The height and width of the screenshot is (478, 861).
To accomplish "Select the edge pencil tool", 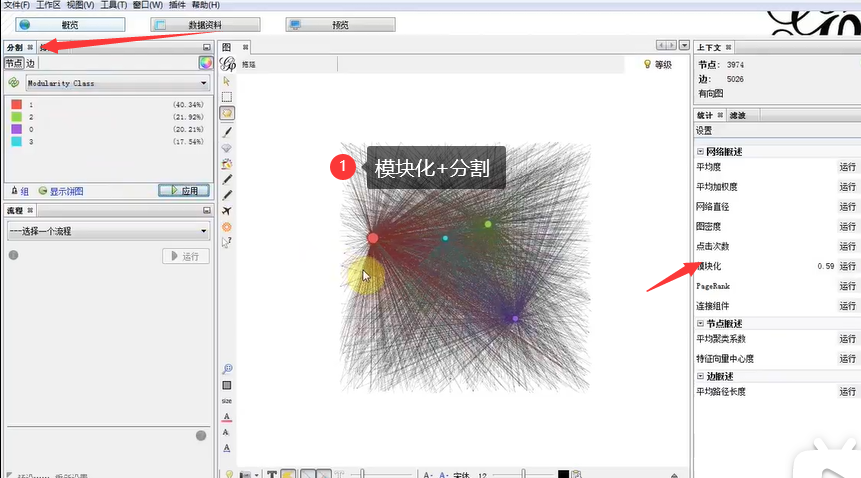I will tap(227, 195).
